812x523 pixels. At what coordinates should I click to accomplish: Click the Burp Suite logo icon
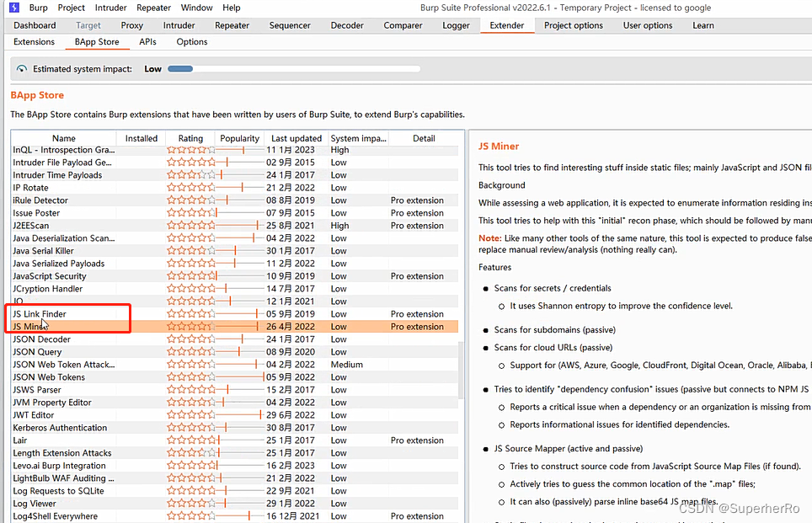(14, 8)
